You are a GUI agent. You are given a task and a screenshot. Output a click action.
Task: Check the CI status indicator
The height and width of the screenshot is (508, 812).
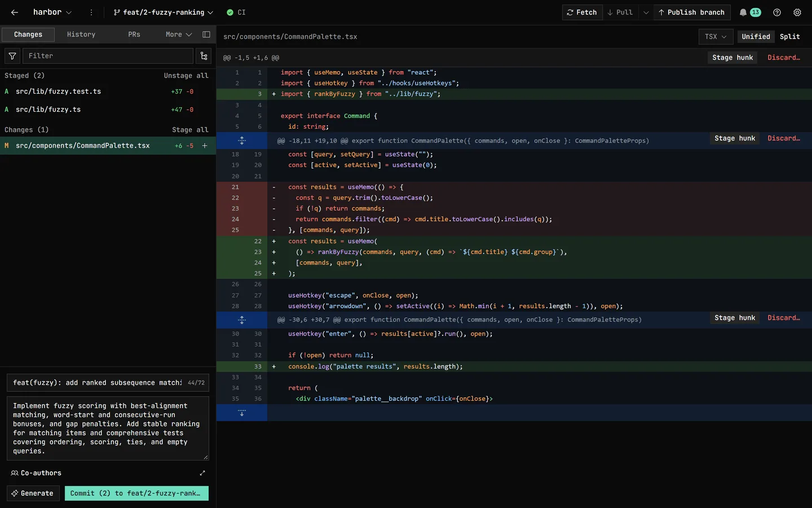(236, 12)
